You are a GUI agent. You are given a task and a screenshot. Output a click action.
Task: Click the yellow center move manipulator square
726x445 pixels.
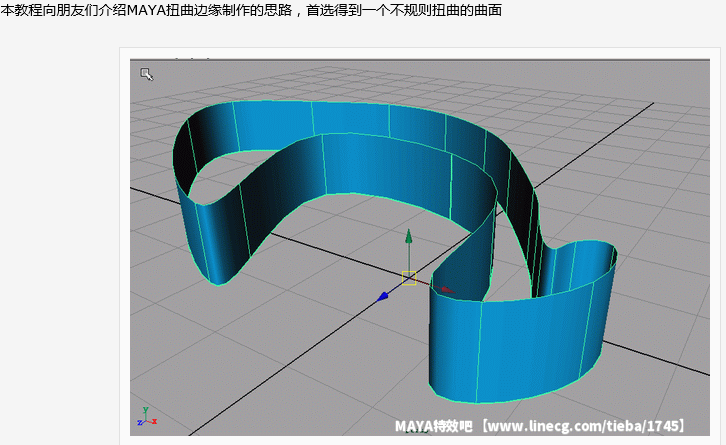click(409, 278)
